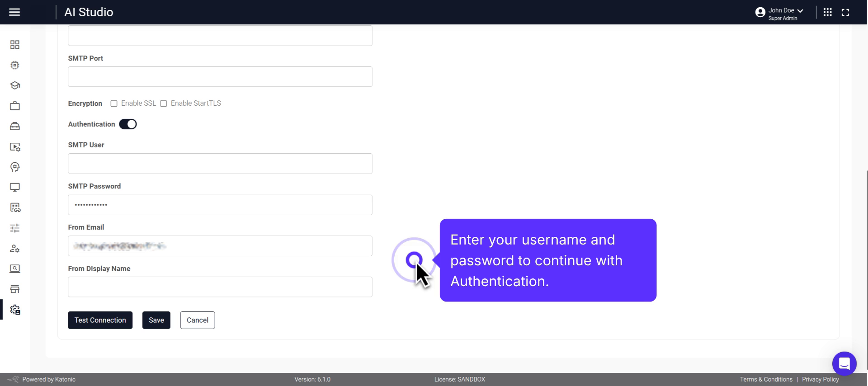The width and height of the screenshot is (868, 386).
Task: Open Terms & Conditions link
Action: [766, 379]
